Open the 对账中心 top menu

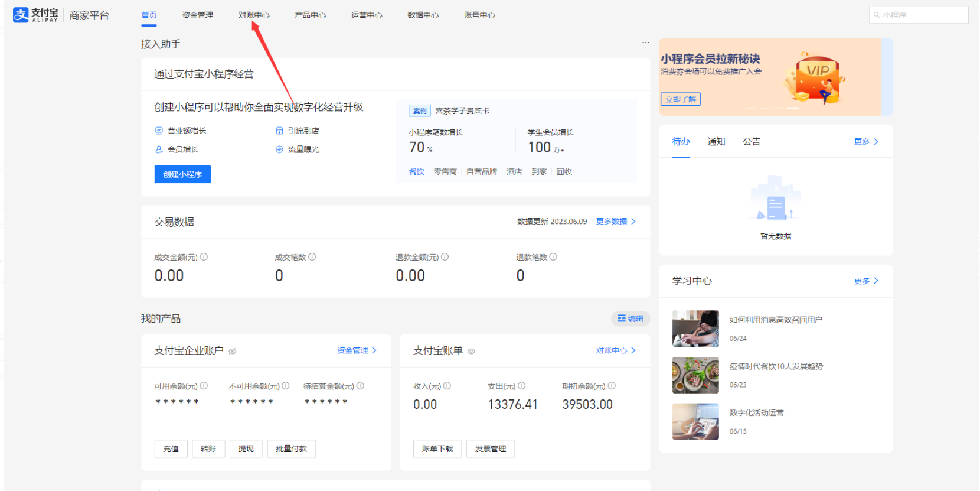254,15
